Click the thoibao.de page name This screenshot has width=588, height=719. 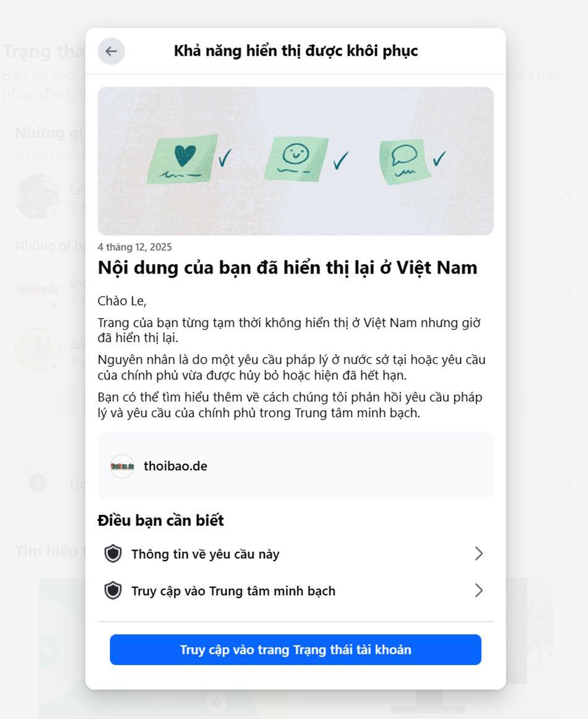(x=176, y=467)
